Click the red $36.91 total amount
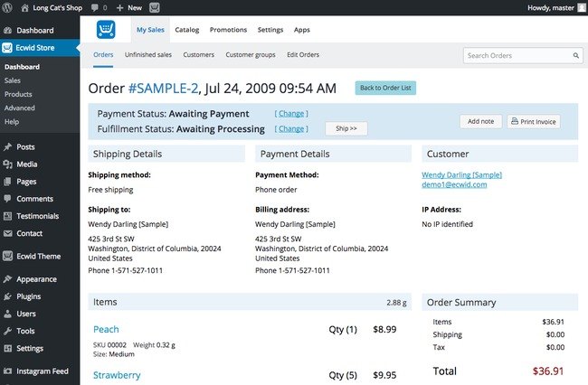 point(548,371)
